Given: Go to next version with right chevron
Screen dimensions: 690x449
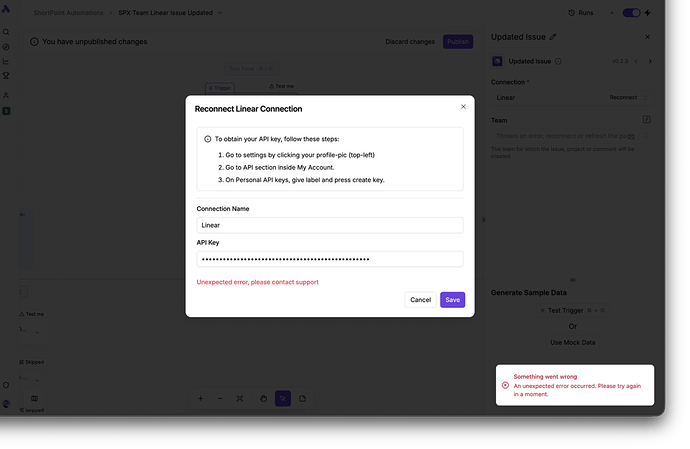Looking at the screenshot, I should pyautogui.click(x=650, y=61).
